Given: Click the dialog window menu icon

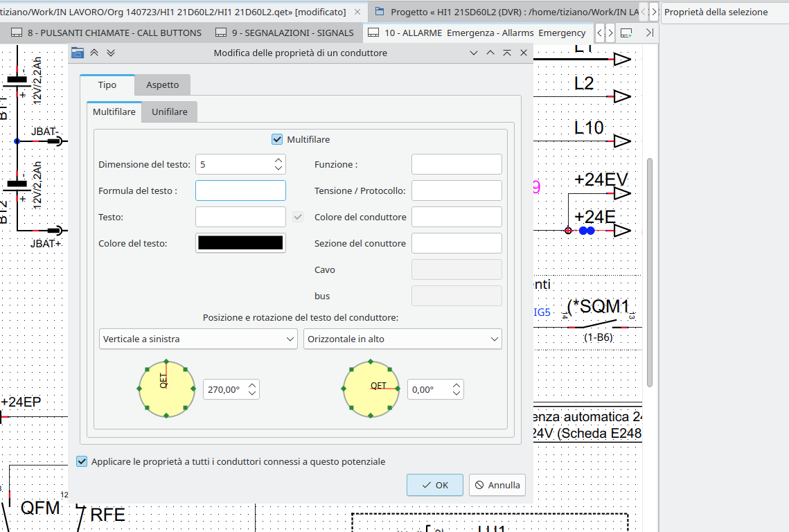Looking at the screenshot, I should pyautogui.click(x=78, y=53).
